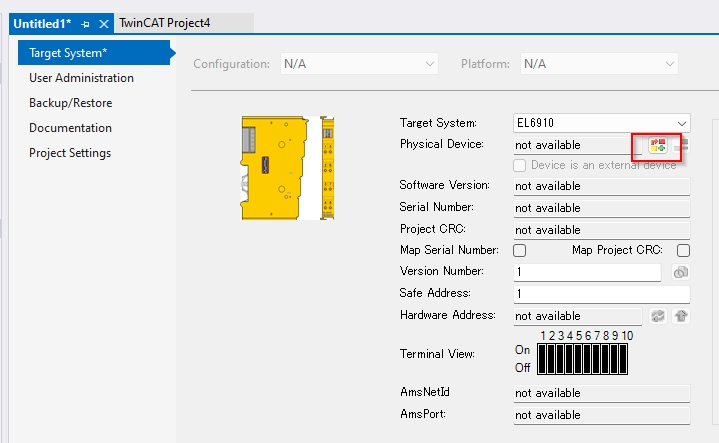Open User Administration page

81,78
